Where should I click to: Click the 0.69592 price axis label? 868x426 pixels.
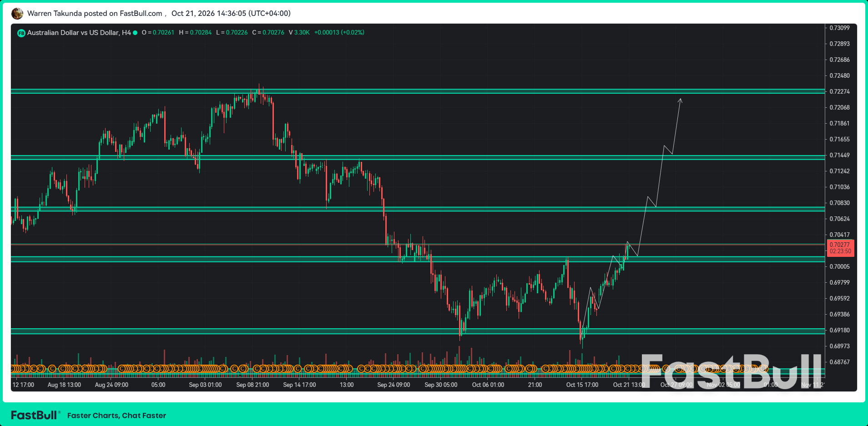[x=840, y=298]
